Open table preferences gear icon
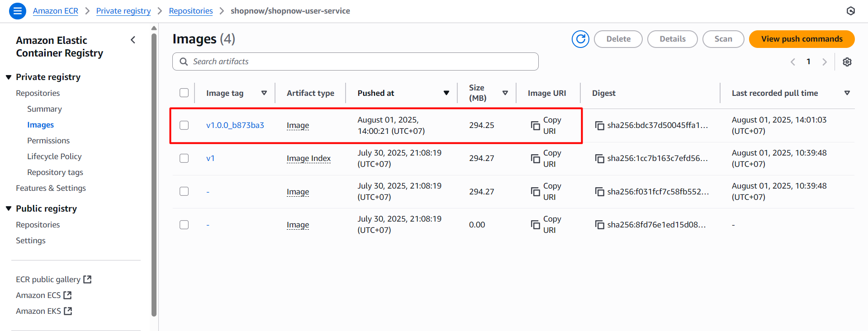868x331 pixels. pyautogui.click(x=847, y=62)
